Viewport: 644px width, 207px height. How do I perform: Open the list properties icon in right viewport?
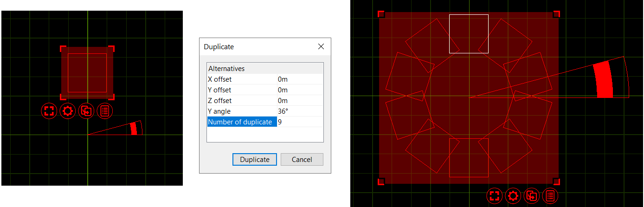tap(550, 196)
